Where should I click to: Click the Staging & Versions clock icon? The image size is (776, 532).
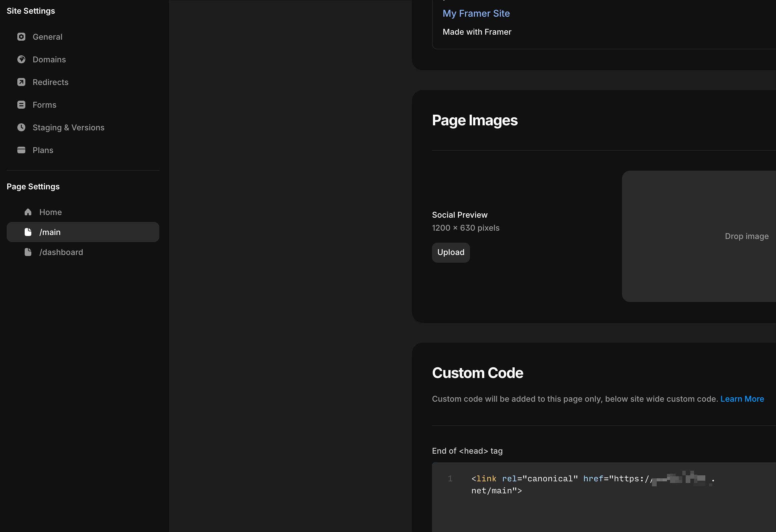pos(21,128)
